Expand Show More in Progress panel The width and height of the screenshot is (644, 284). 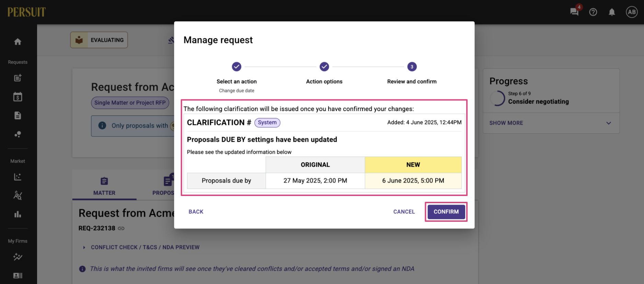[x=551, y=123]
